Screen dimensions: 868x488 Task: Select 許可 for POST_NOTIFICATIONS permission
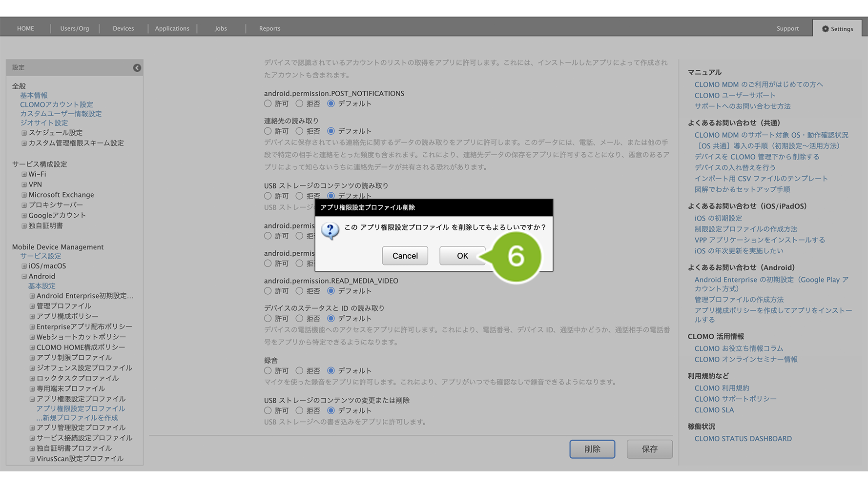tap(268, 103)
